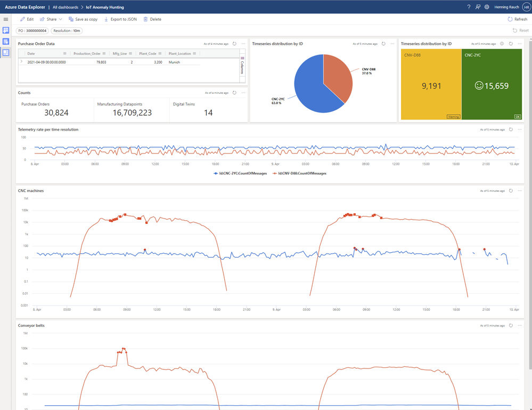Image resolution: width=532 pixels, height=410 pixels.
Task: Refresh the CNV-D88/CNC-2YC multi-stat tile
Action: tap(511, 44)
